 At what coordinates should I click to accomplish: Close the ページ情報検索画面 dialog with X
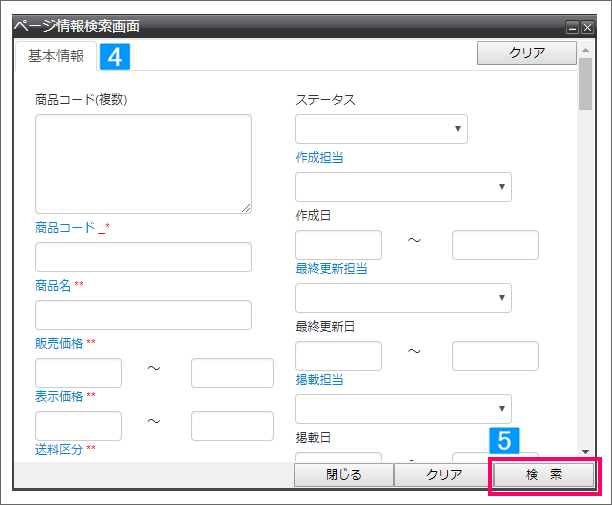point(587,28)
